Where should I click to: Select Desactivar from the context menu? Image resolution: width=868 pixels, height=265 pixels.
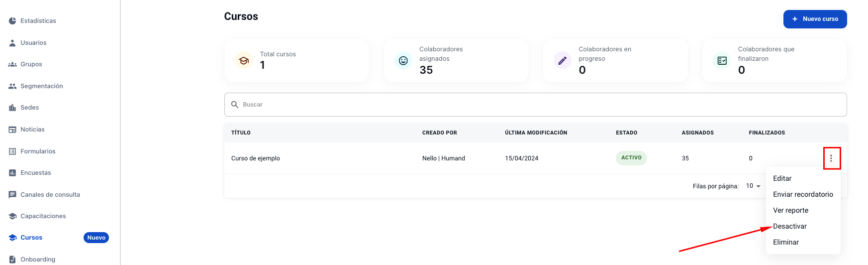(789, 226)
